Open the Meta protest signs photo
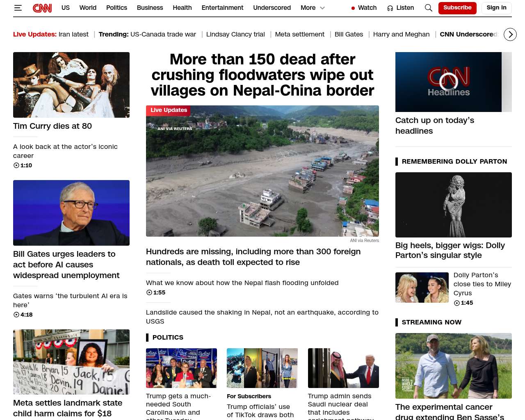 coord(71,362)
